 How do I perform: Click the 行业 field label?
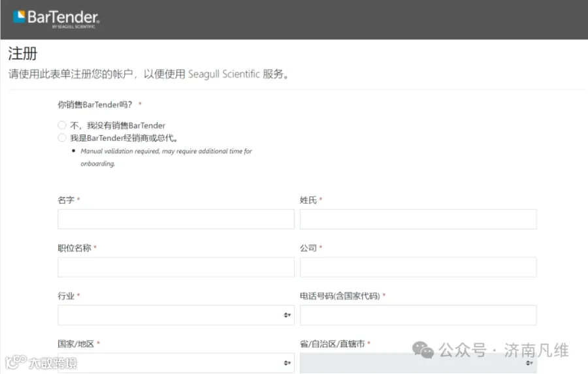66,296
